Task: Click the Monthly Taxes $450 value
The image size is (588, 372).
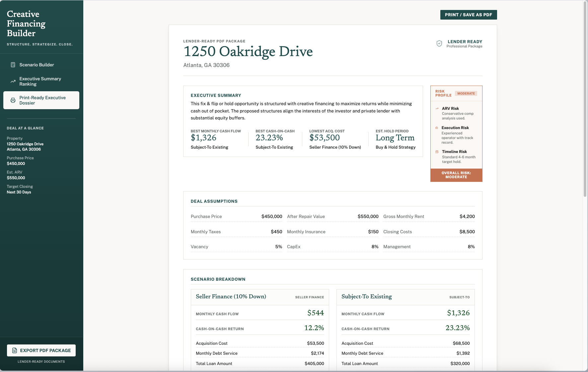Action: (x=276, y=232)
